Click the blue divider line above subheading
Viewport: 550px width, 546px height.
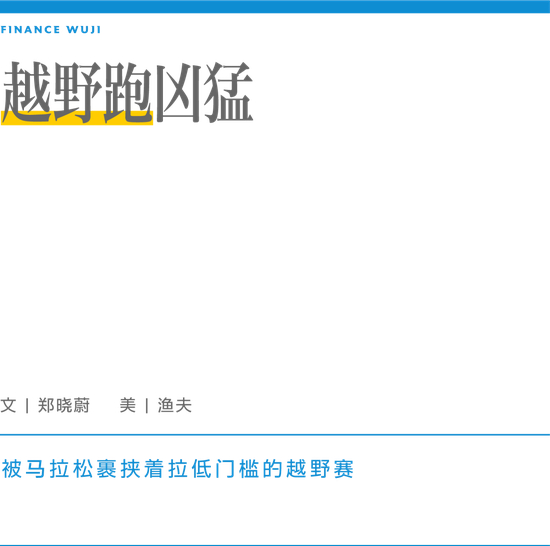click(x=275, y=435)
